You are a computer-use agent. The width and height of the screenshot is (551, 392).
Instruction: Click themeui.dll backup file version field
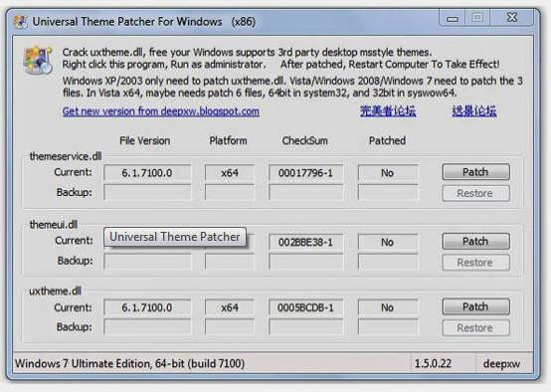147,262
